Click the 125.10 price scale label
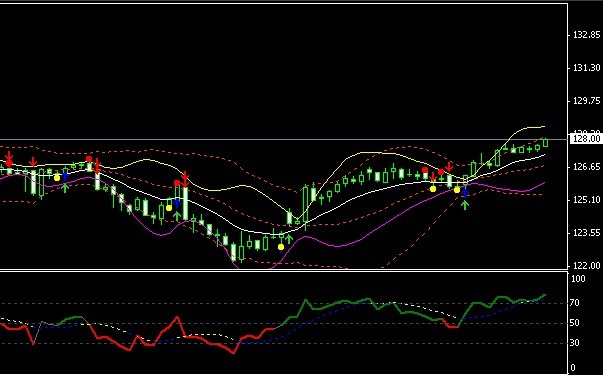This screenshot has height=375, width=603. 586,200
